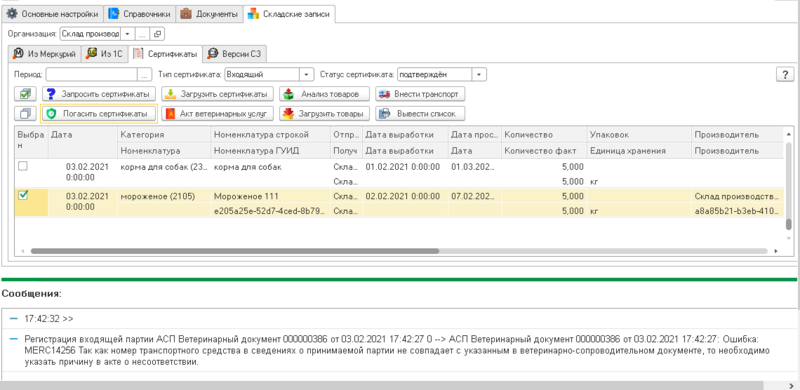Expand the Организация dropdown arrow

click(127, 34)
